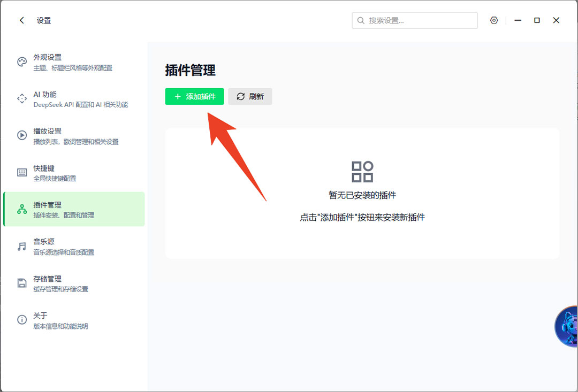The height and width of the screenshot is (392, 578).
Task: Click inside the 搜索设置 search field
Action: [x=417, y=20]
